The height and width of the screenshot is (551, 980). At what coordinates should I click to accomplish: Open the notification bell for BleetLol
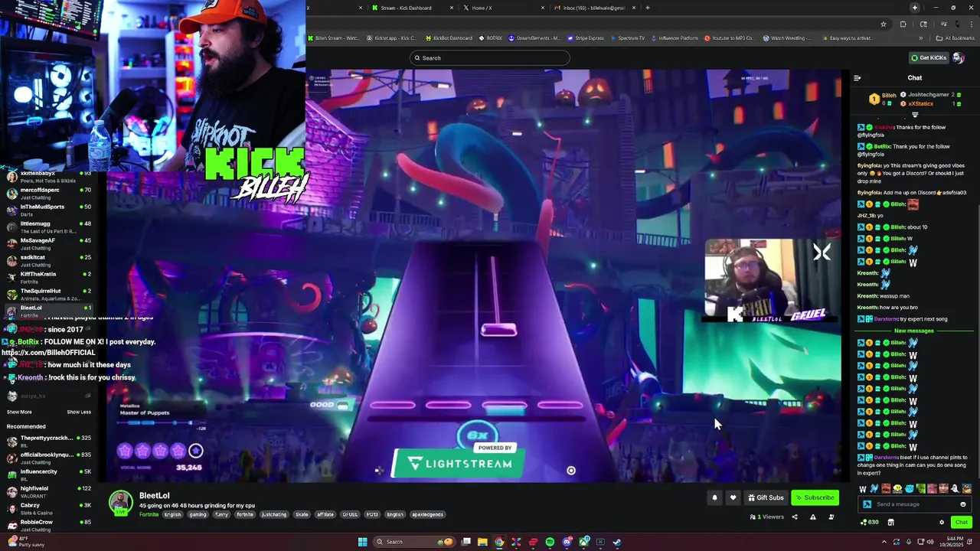[x=714, y=497]
